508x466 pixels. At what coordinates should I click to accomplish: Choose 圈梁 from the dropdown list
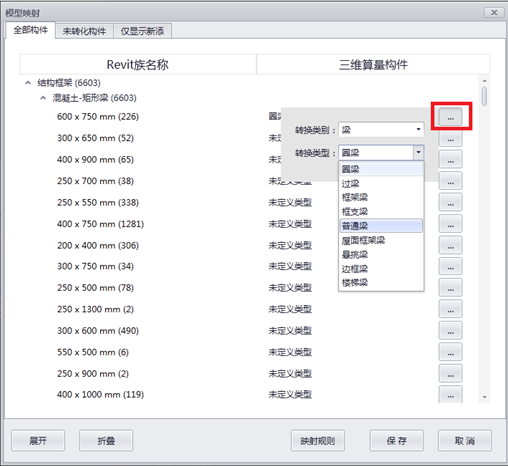[x=381, y=169]
